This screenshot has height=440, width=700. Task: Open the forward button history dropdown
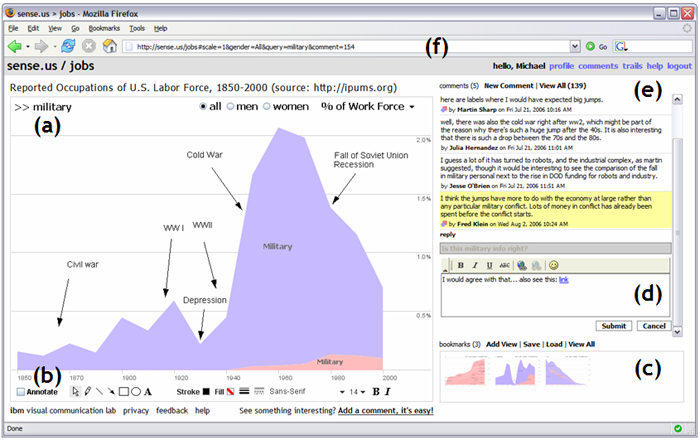(x=55, y=46)
